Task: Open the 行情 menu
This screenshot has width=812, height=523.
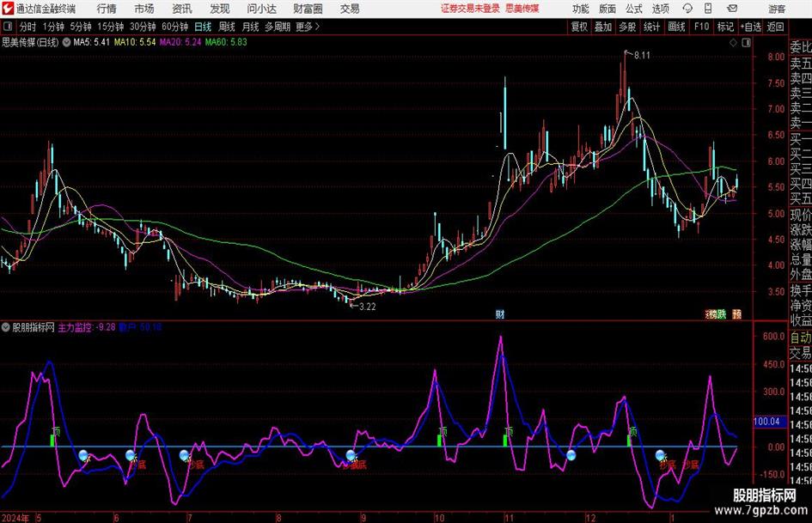Action: click(107, 9)
